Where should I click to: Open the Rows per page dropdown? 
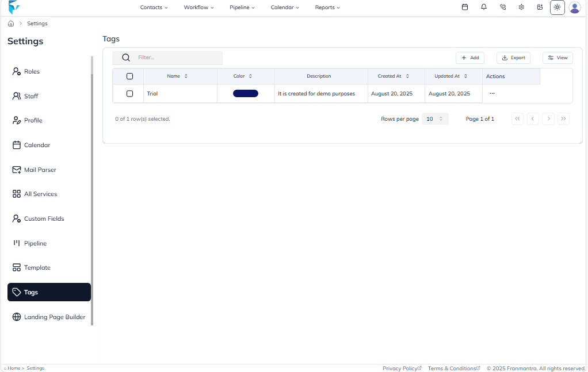435,119
